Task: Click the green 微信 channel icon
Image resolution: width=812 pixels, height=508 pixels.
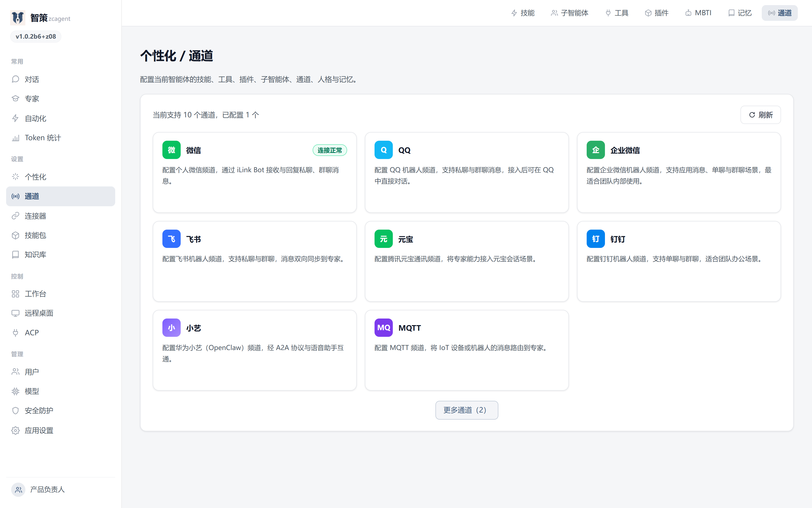Action: pyautogui.click(x=172, y=150)
